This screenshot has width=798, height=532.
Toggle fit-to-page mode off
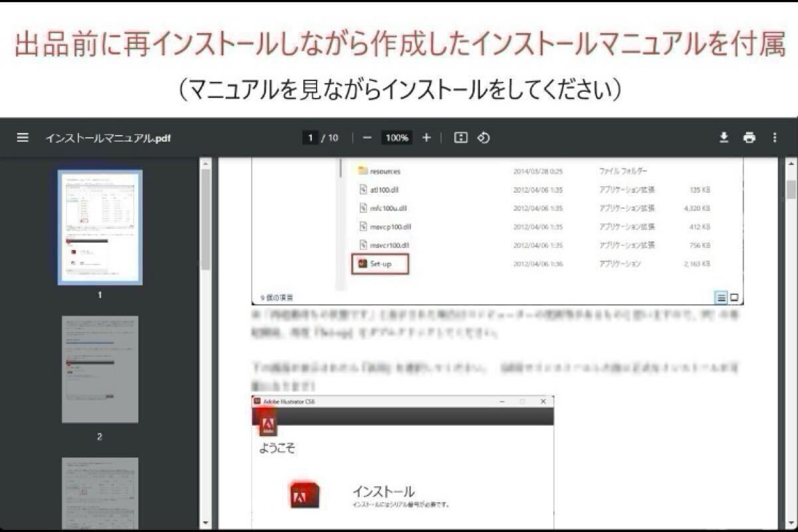461,138
